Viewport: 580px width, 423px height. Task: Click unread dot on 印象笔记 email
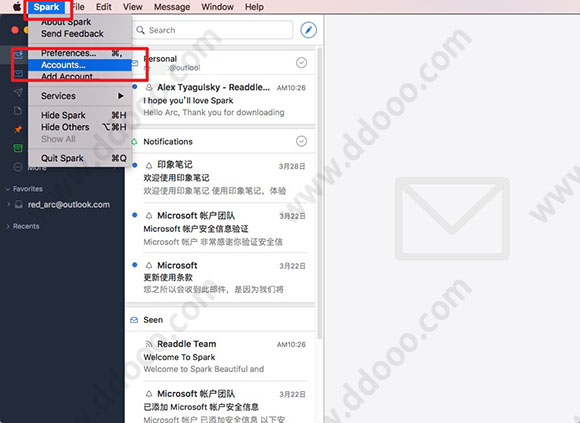[135, 165]
